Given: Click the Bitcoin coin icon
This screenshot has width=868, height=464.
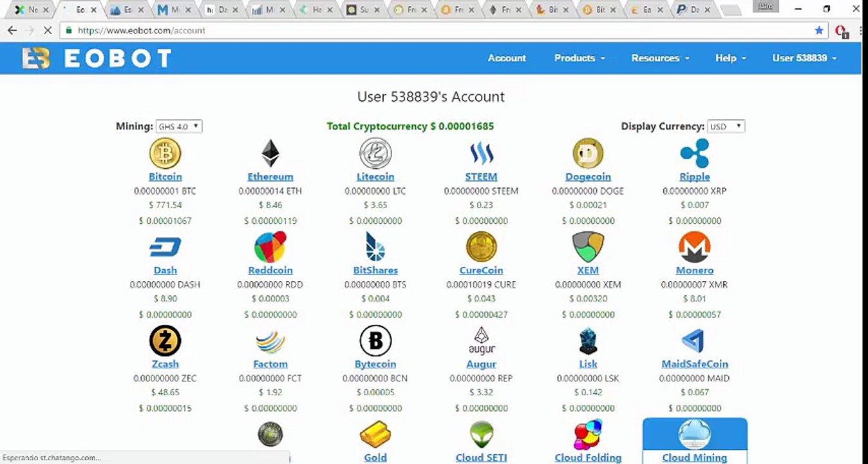Looking at the screenshot, I should click(165, 153).
